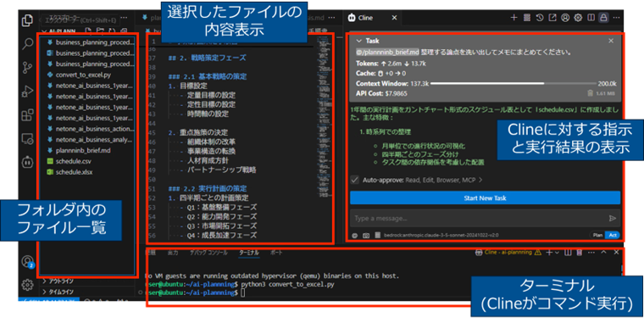Open the Source Control view
The image size is (644, 323).
[27, 67]
